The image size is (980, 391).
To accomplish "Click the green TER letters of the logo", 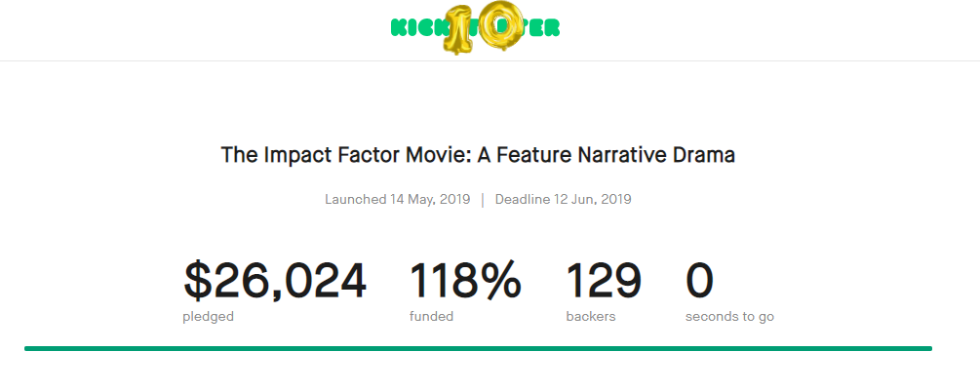I will point(540,28).
